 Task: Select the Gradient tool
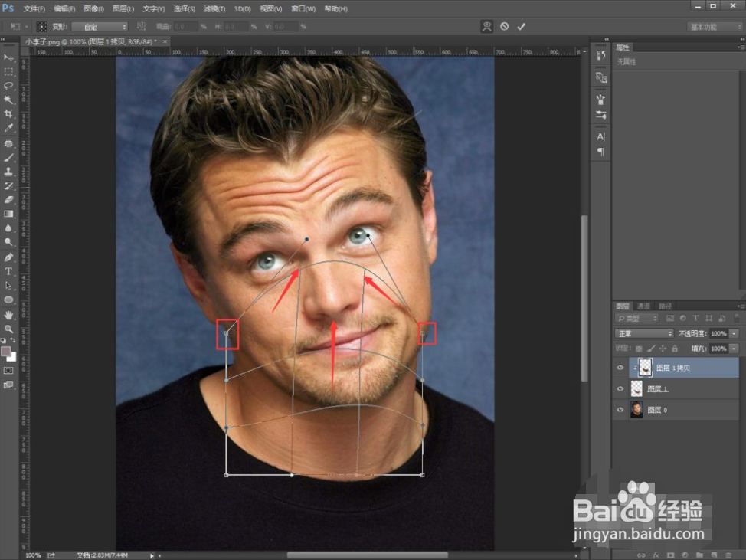8,214
